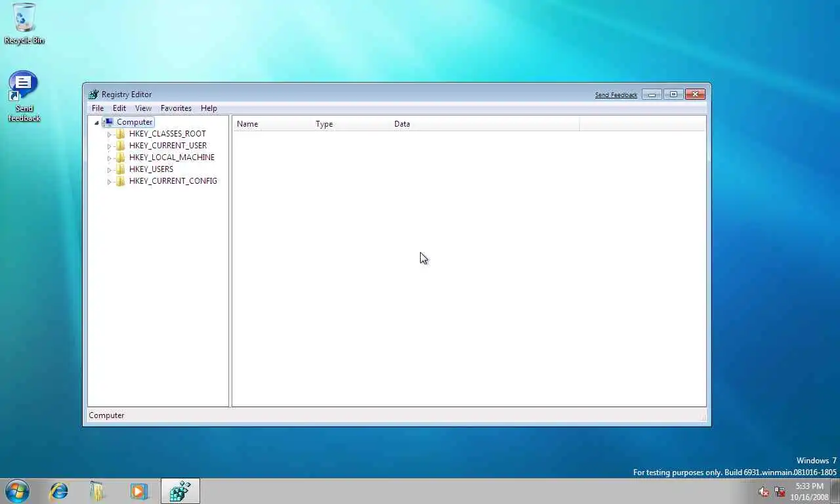This screenshot has width=840, height=504.
Task: Expand the HKEY_CURRENT_USER key
Action: pyautogui.click(x=109, y=146)
